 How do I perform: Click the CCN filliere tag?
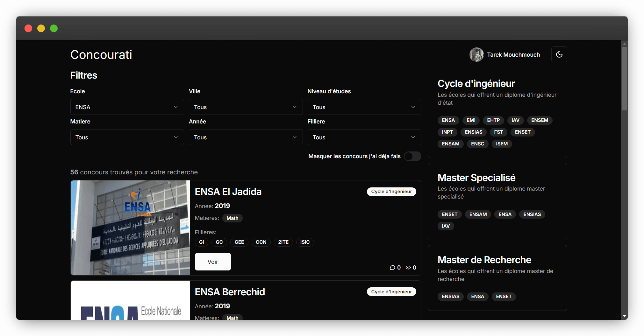click(x=261, y=242)
